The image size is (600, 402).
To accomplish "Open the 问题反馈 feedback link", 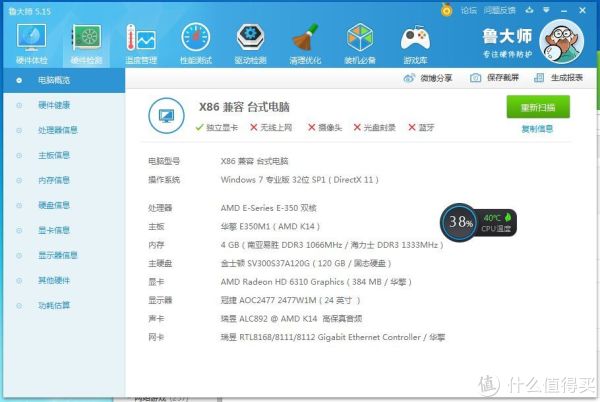I will (x=500, y=11).
